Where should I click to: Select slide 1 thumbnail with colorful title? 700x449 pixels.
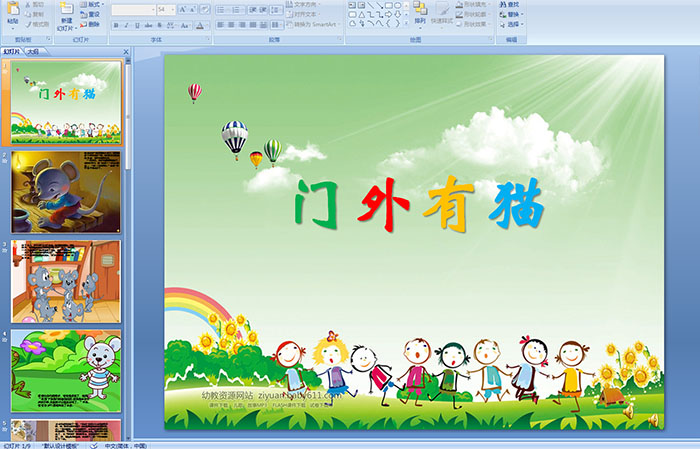66,103
